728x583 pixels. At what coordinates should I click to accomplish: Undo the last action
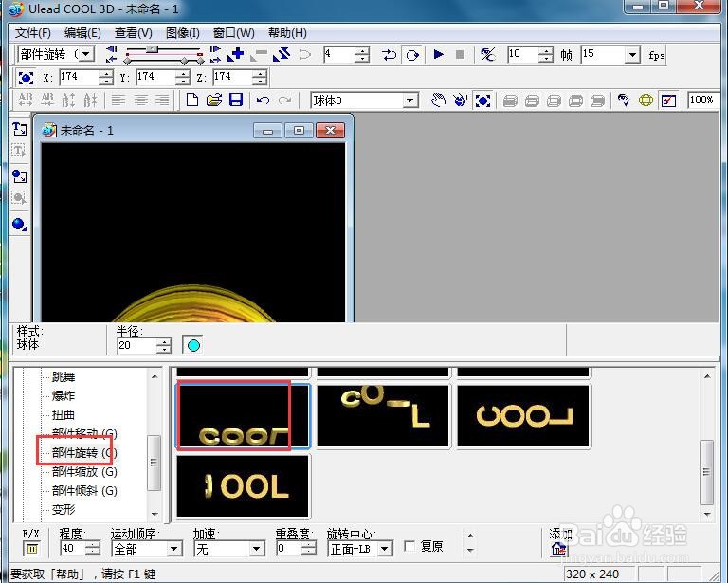pos(263,100)
